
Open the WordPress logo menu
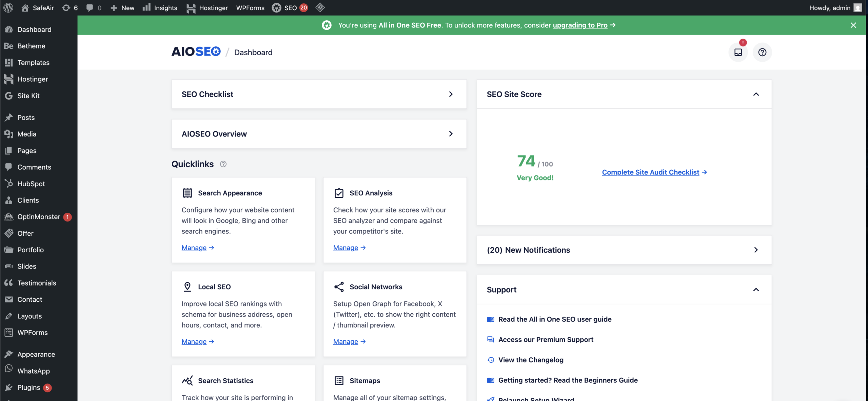point(8,7)
